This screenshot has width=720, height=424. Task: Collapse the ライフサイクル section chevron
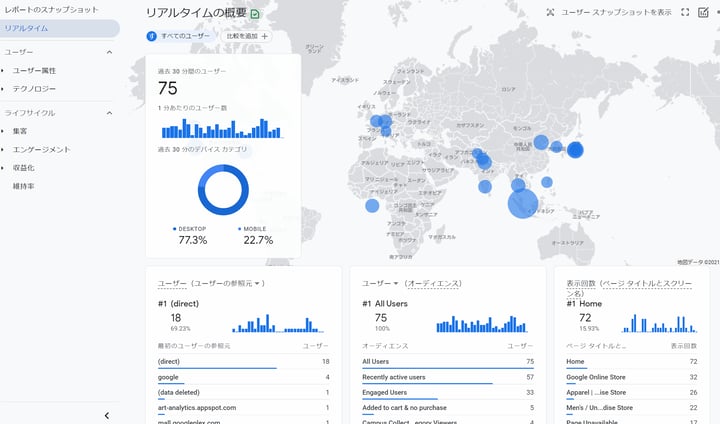109,113
